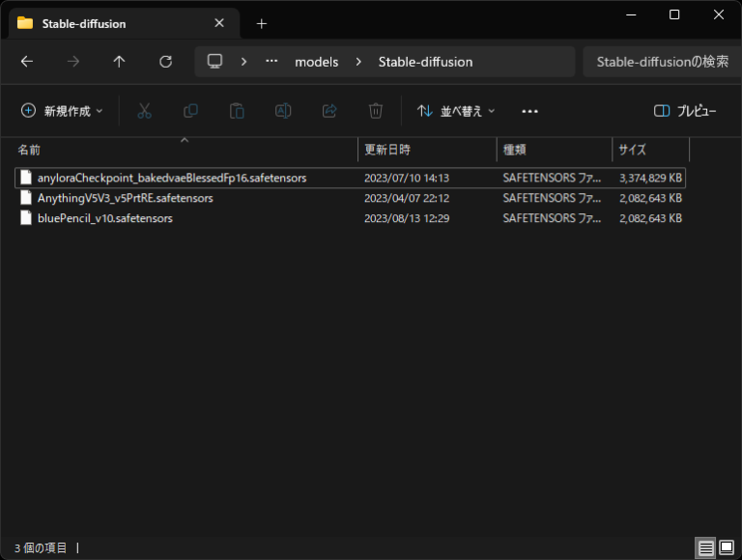Click the Delete trash can icon

(x=376, y=111)
